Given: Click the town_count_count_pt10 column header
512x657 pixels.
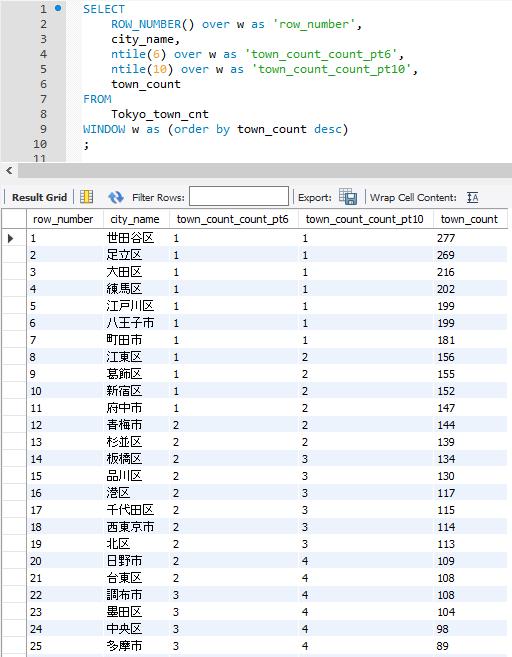Looking at the screenshot, I should [365, 219].
